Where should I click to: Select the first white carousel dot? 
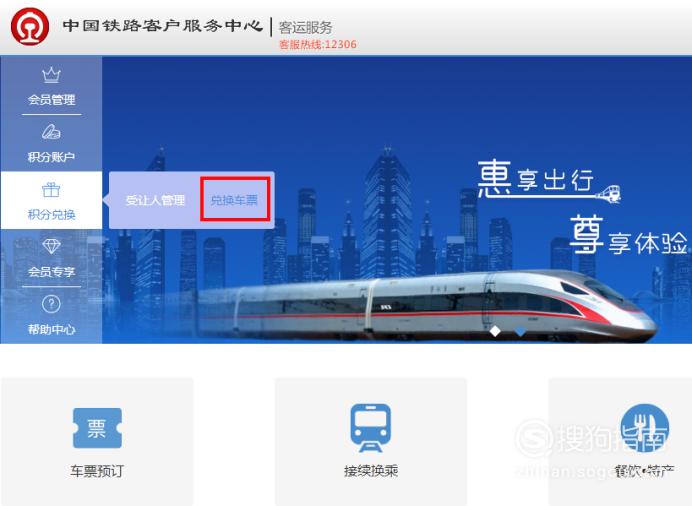pyautogui.click(x=495, y=331)
